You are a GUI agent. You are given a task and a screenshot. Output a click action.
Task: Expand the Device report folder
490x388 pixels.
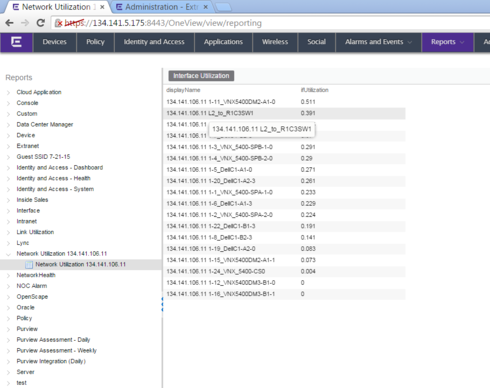coord(8,135)
